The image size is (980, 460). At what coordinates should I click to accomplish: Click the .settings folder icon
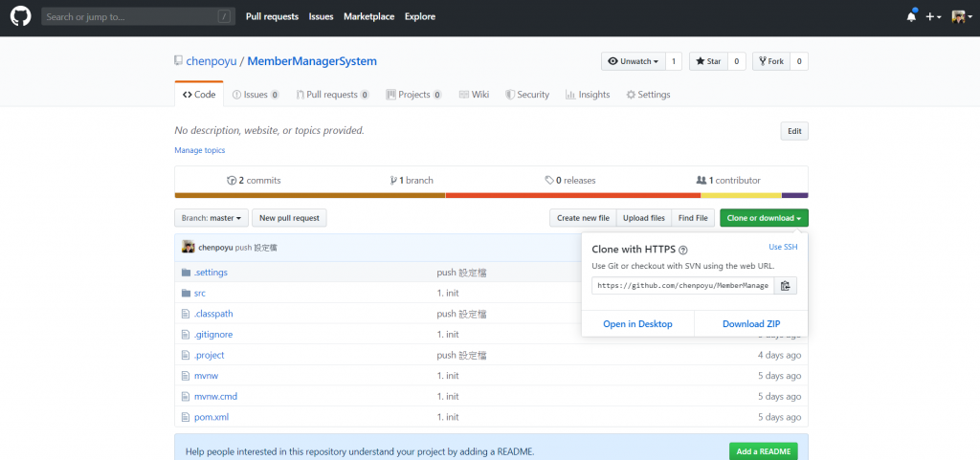pos(185,273)
